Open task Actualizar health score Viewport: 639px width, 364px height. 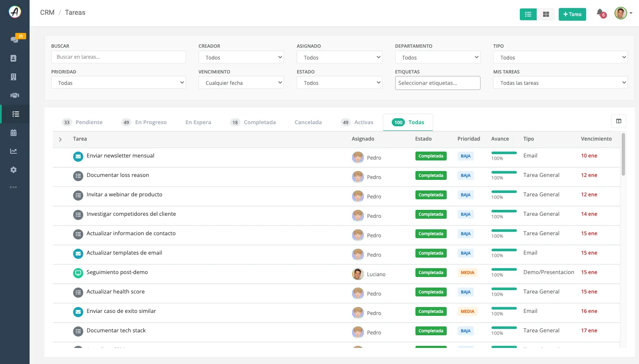[x=115, y=292]
